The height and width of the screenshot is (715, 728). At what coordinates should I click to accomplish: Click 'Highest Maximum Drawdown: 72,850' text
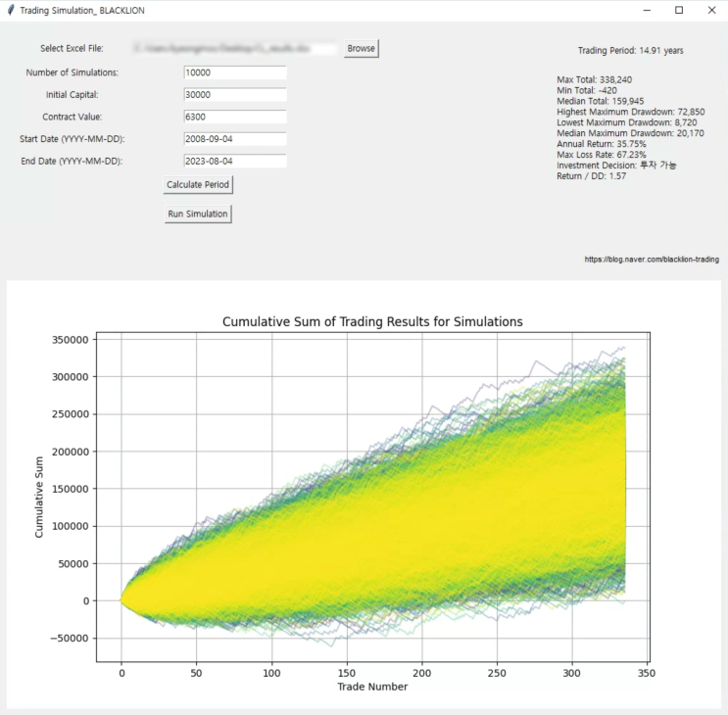tap(630, 112)
